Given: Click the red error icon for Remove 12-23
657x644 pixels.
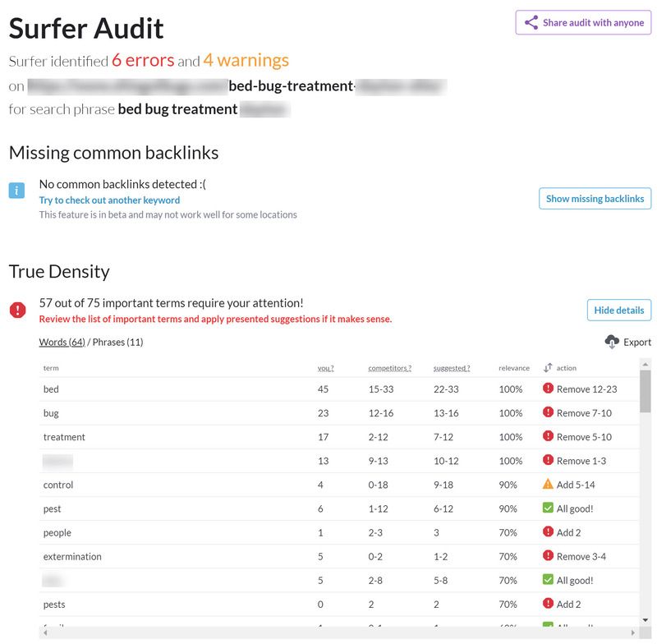Looking at the screenshot, I should (x=548, y=389).
